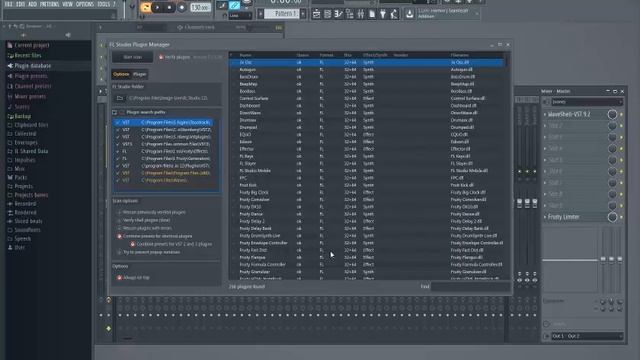Expand the Slot 2 arrow in mixer
This screenshot has height=360, width=640.
pyautogui.click(x=545, y=126)
